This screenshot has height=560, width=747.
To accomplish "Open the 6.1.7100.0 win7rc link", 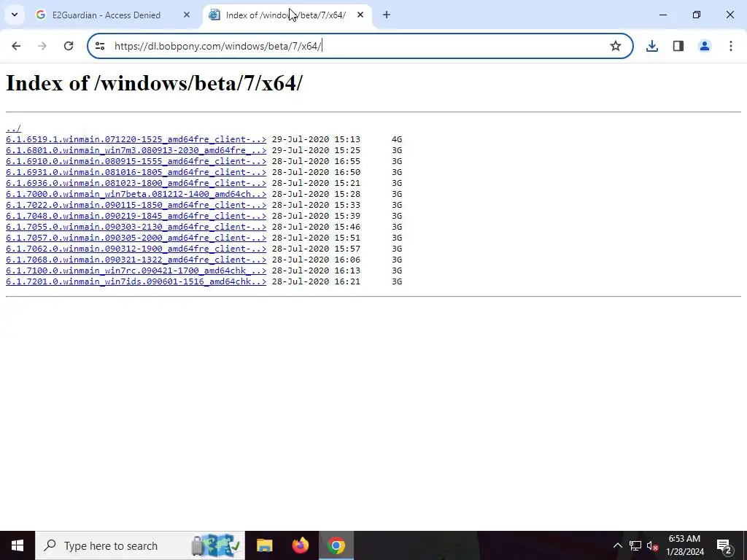I will pos(136,271).
